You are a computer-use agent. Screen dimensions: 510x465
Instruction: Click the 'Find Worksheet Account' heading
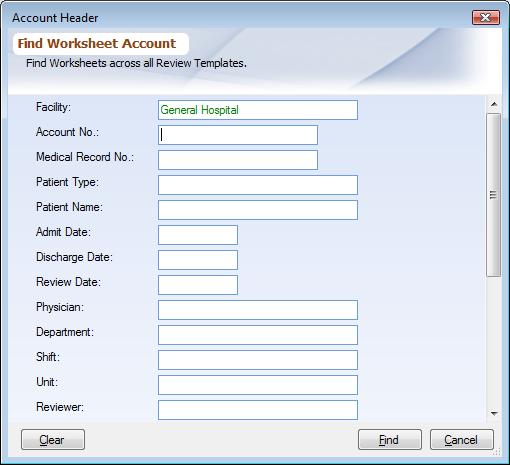point(97,44)
